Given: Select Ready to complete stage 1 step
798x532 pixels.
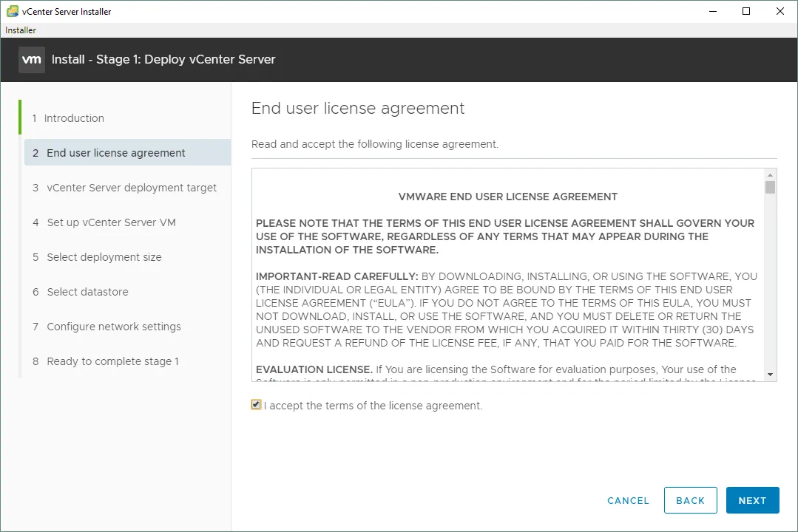Looking at the screenshot, I should point(112,361).
